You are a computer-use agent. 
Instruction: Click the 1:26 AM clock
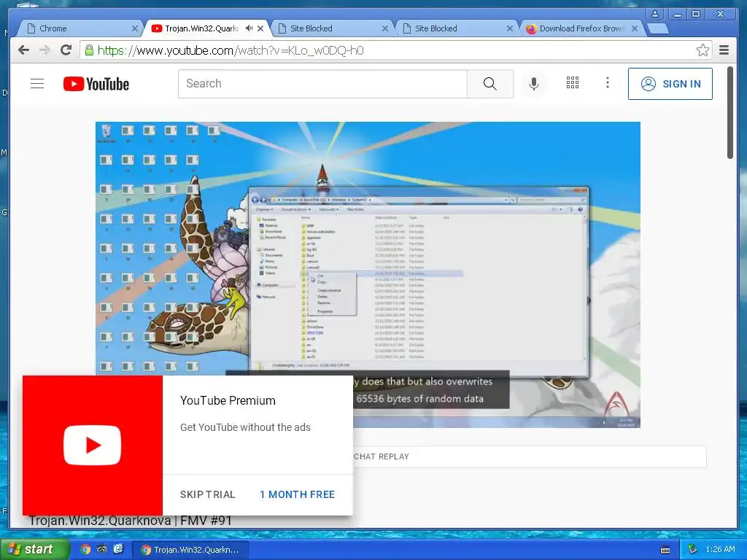tap(720, 550)
